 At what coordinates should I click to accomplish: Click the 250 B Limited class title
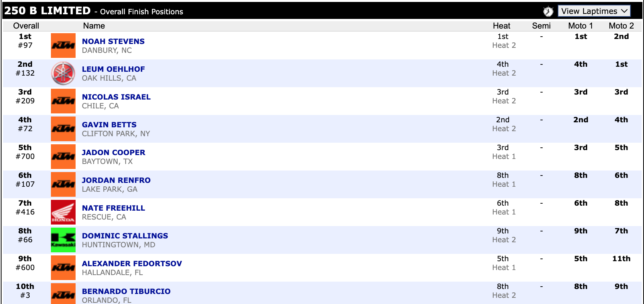(47, 11)
